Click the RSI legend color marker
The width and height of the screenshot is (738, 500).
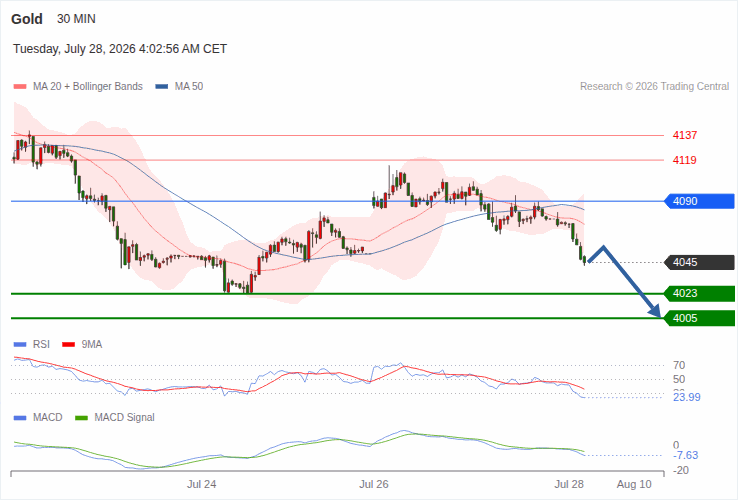coord(20,345)
